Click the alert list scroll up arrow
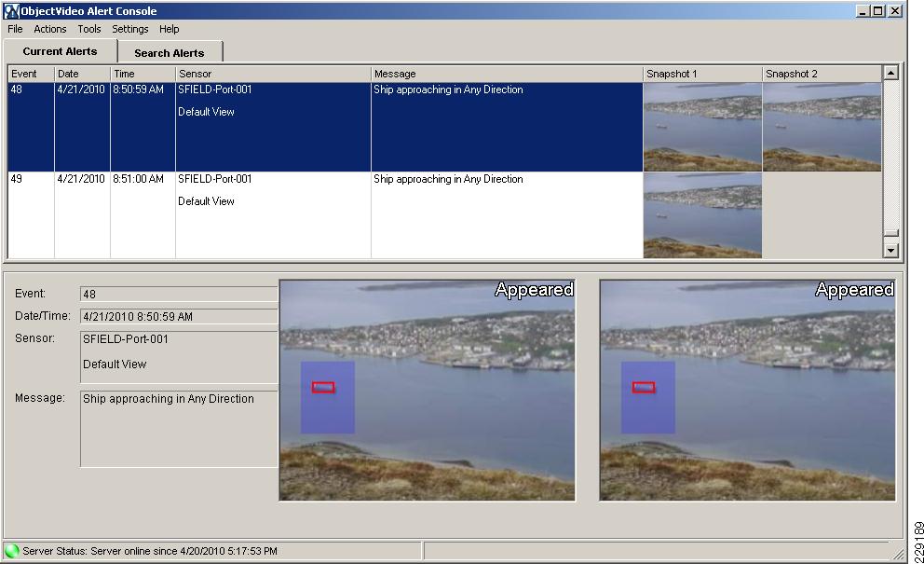Image resolution: width=924 pixels, height=564 pixels. (x=891, y=73)
